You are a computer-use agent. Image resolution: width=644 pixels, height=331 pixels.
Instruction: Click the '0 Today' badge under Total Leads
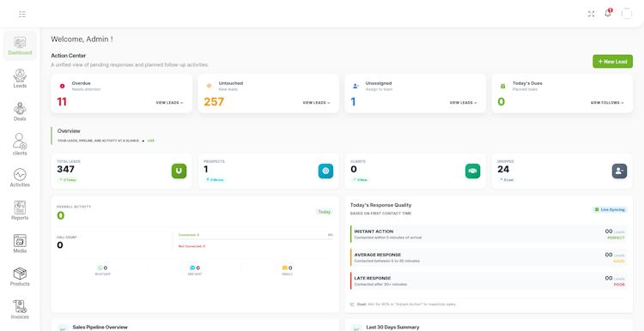click(68, 180)
